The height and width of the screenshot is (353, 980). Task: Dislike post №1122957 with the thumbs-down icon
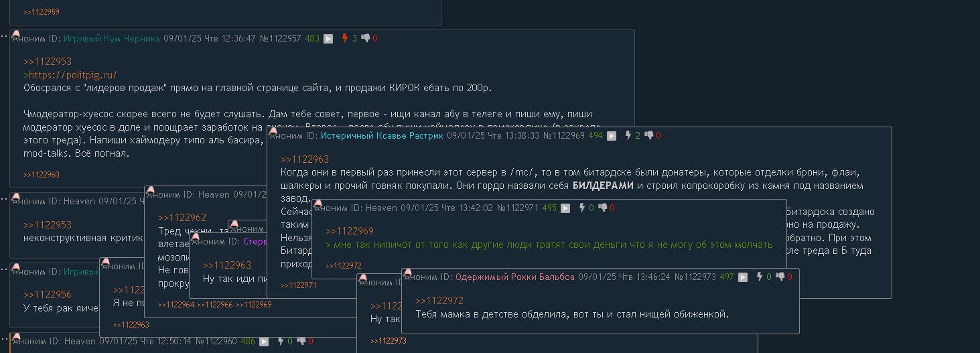click(365, 38)
